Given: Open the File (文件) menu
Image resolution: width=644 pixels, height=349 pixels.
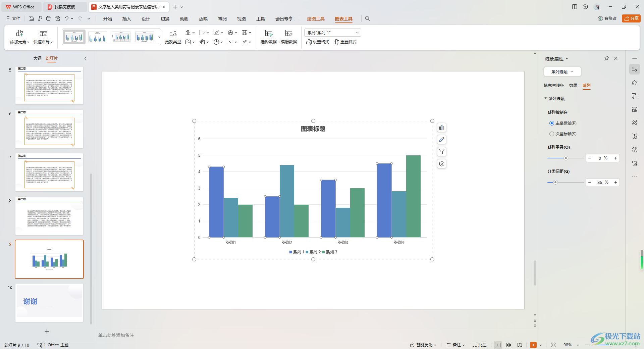Looking at the screenshot, I should point(13,19).
